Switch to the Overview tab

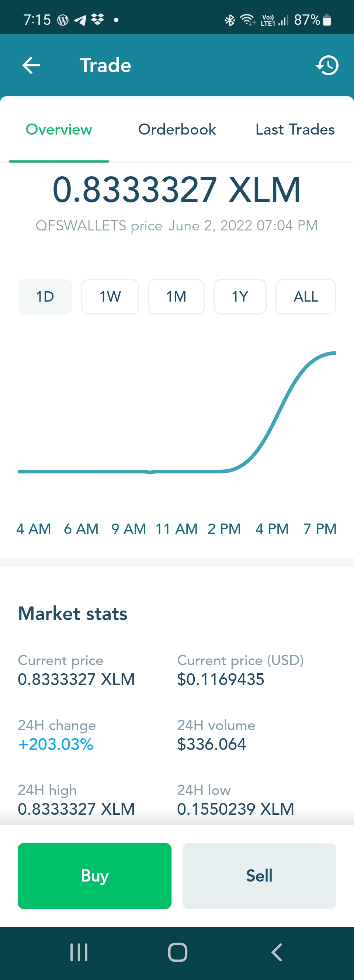point(59,129)
